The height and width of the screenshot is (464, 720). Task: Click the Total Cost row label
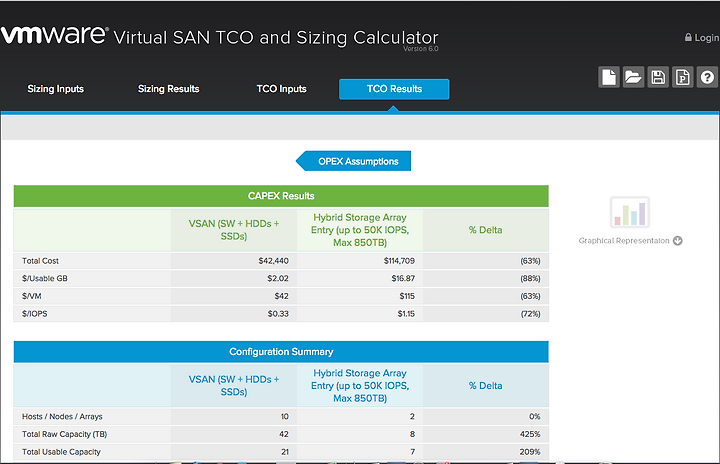[x=40, y=261]
